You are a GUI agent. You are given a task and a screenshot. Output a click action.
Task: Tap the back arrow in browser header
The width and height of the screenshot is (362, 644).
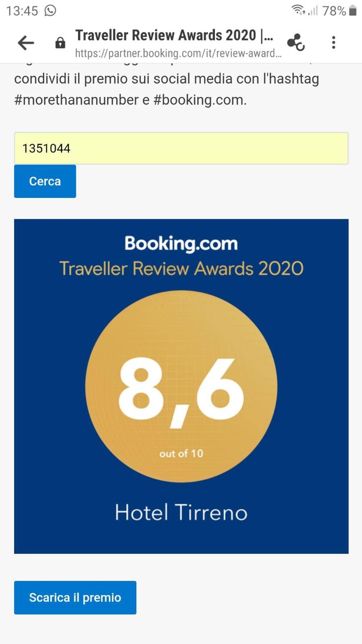point(26,43)
